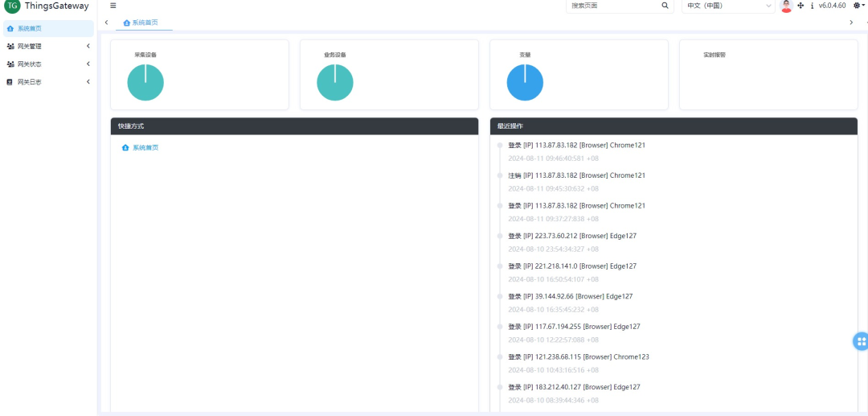868x416 pixels.
Task: Click the 采集设备 card label
Action: (145, 56)
